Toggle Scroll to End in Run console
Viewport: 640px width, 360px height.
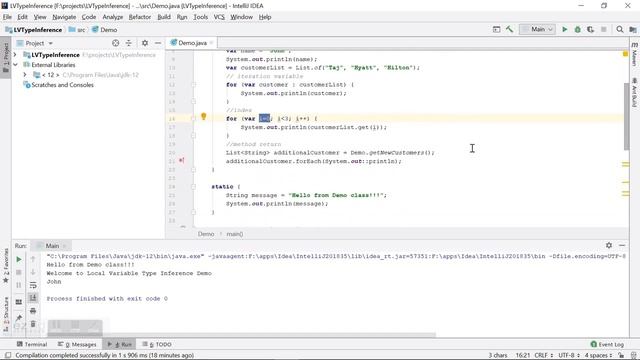click(33, 298)
